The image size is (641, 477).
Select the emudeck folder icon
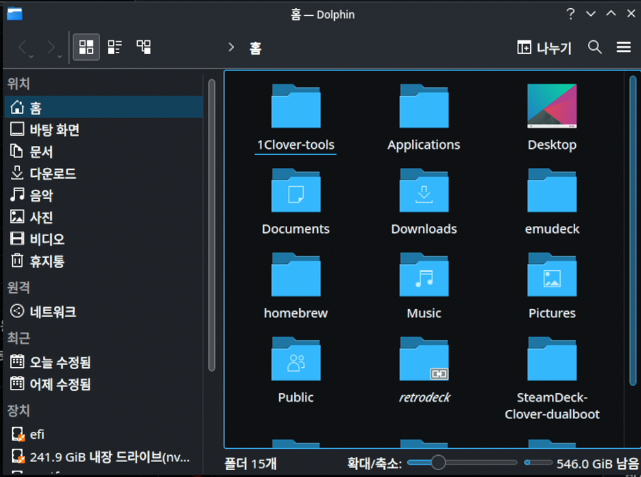pos(552,190)
